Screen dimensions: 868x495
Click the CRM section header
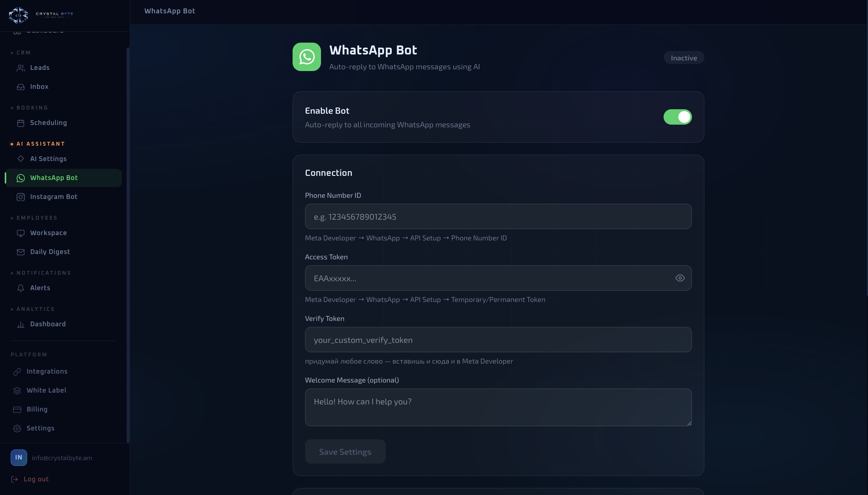coord(23,53)
